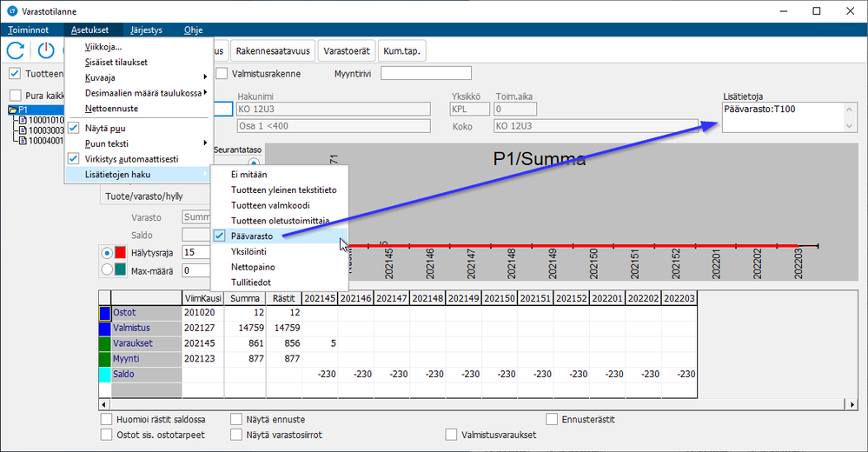
Task: Click the P1 folder icon in tree
Action: pyautogui.click(x=13, y=110)
